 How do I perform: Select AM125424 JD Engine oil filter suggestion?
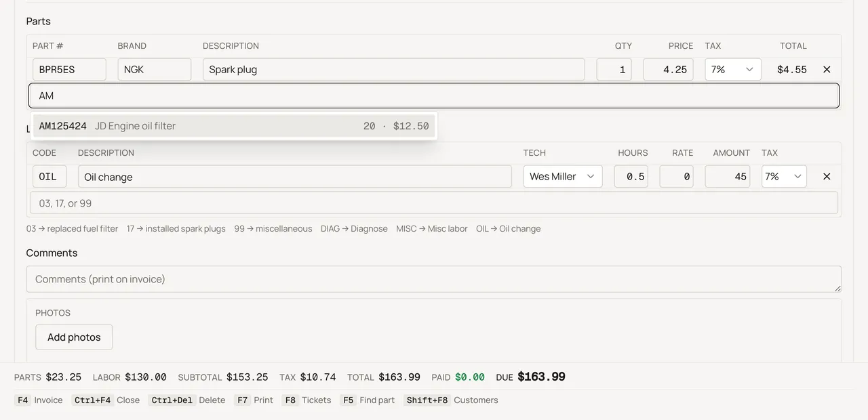pos(234,126)
